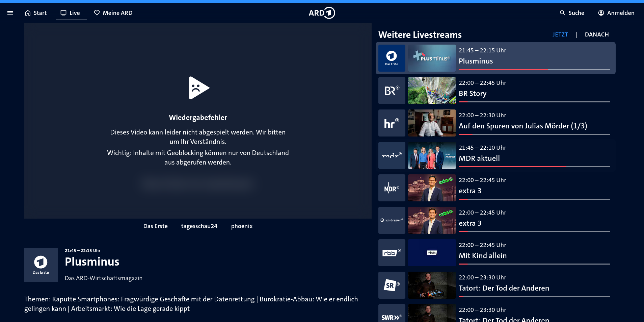Open the rbb Mit Kind allein thumbnail

[x=432, y=253]
